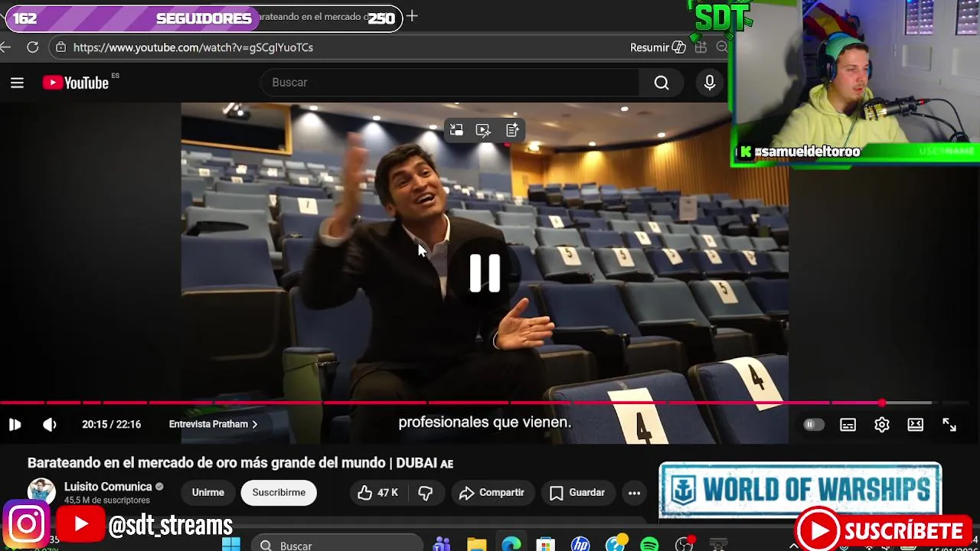The width and height of the screenshot is (980, 551).
Task: Open the three-dot more actions menu
Action: tap(635, 493)
